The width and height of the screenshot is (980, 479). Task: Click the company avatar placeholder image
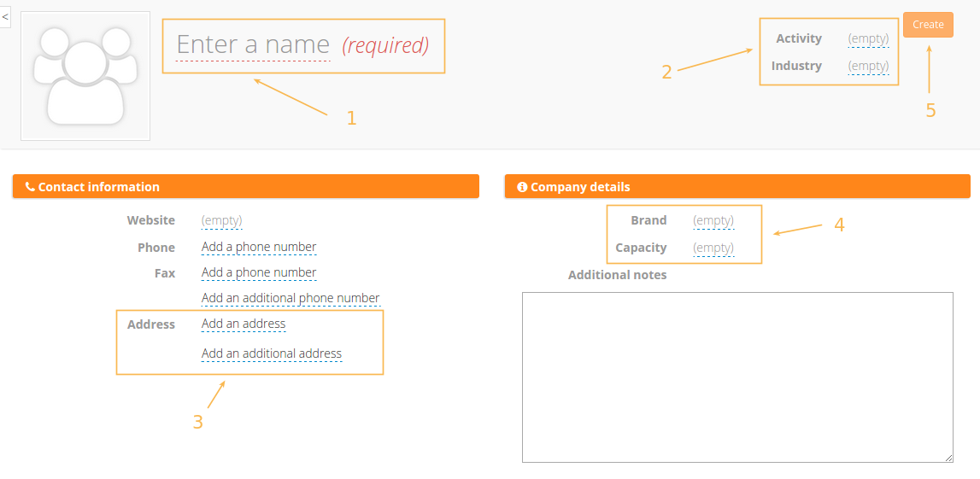85,76
